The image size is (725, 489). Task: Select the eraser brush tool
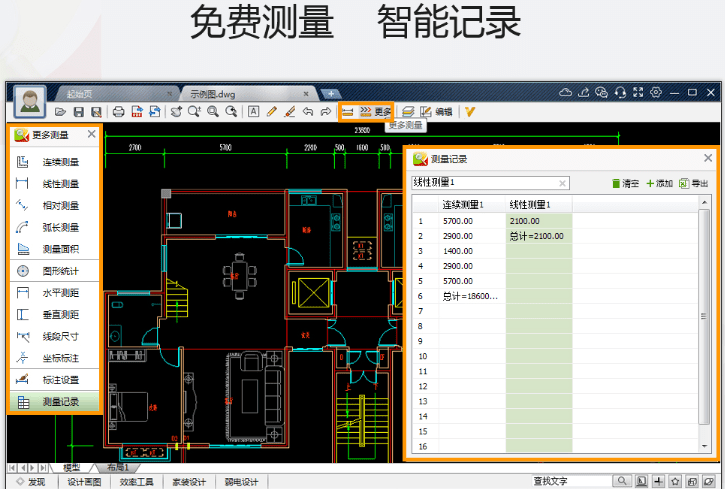click(x=289, y=112)
